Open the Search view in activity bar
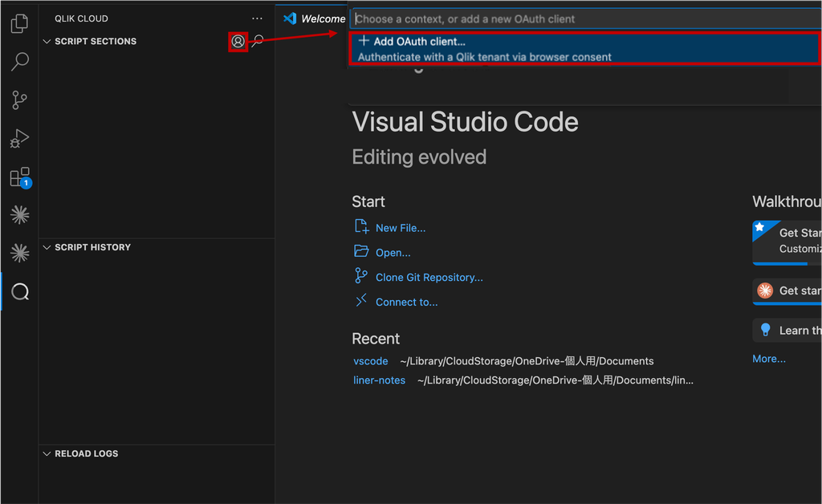This screenshot has width=822, height=504. point(19,61)
